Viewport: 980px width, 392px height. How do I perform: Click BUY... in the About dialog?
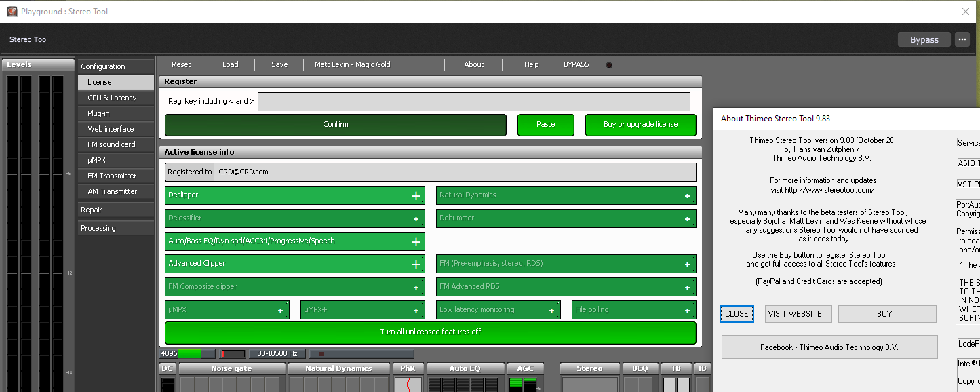click(x=887, y=314)
